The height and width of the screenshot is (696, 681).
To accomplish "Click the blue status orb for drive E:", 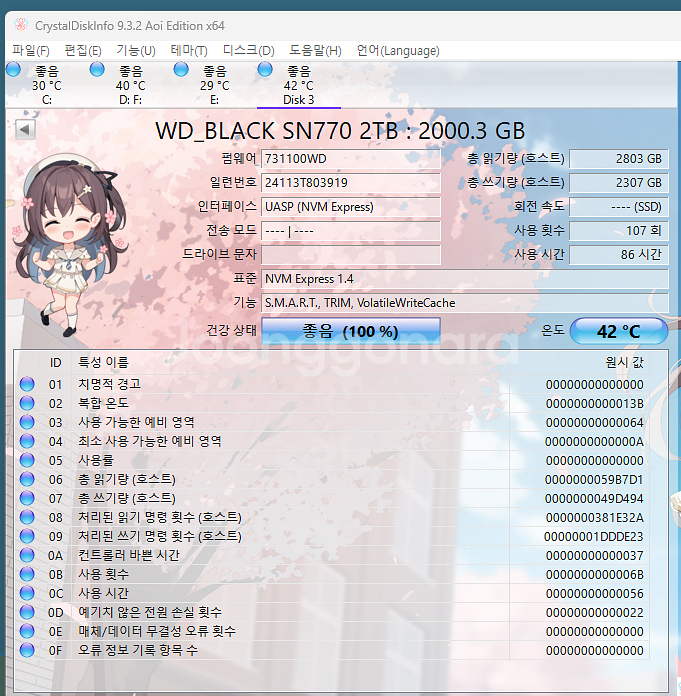I will [x=181, y=70].
